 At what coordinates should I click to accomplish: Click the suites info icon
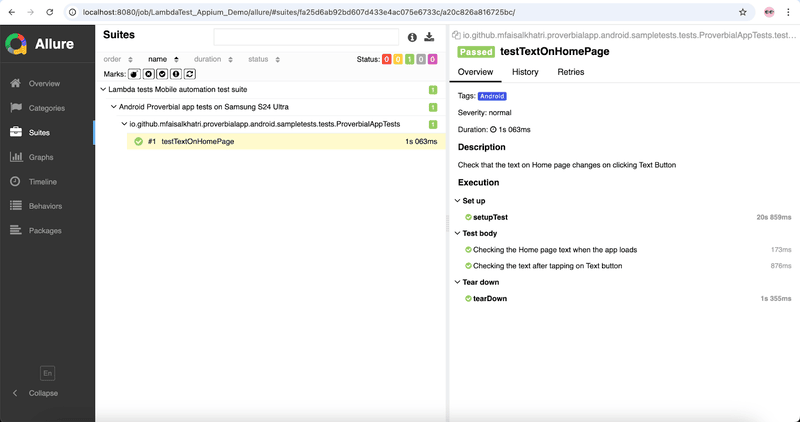point(412,37)
